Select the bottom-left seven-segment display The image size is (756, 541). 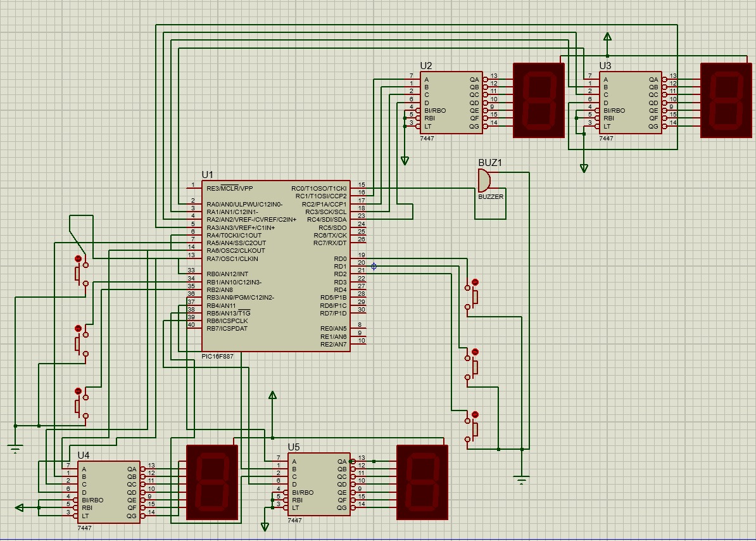coord(211,483)
